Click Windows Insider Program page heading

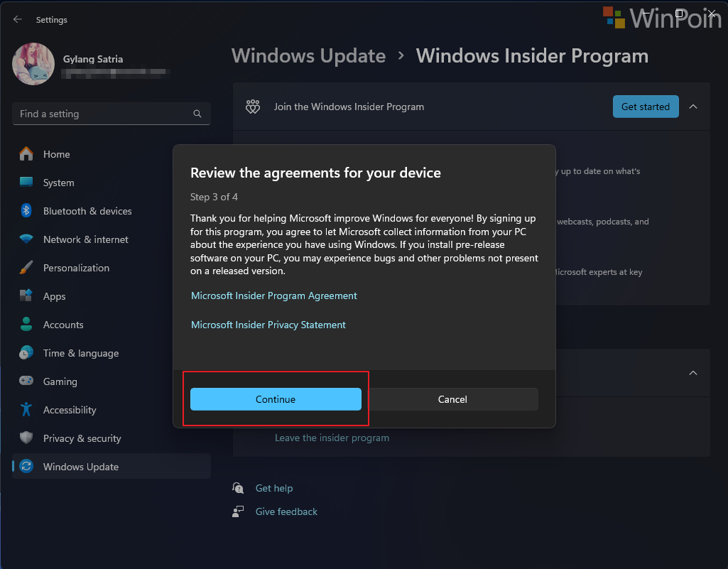[532, 55]
